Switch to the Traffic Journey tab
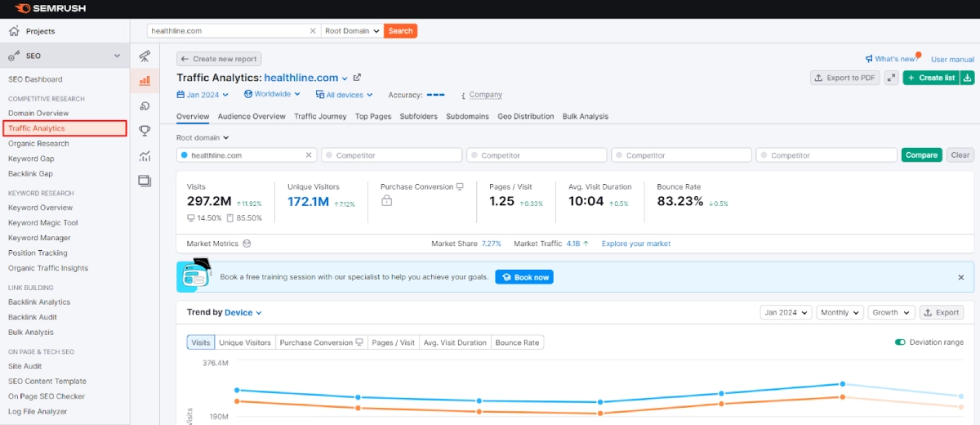This screenshot has width=980, height=425. 320,116
